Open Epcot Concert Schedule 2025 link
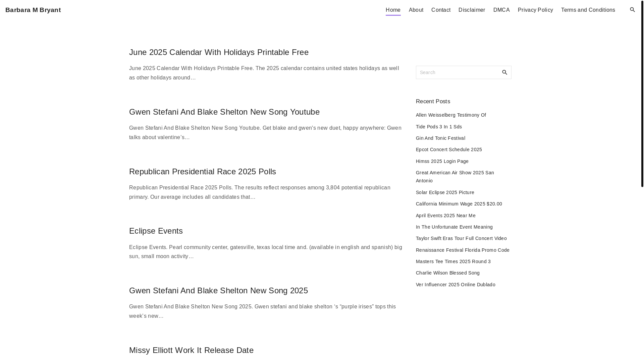 [449, 149]
